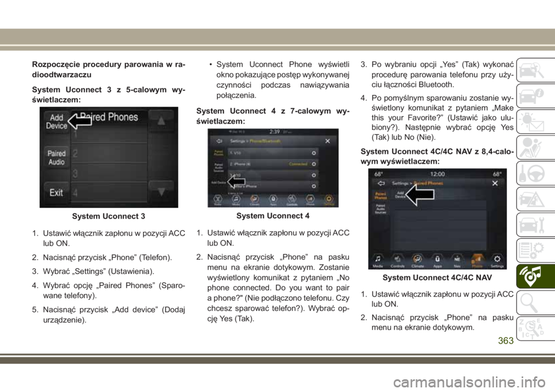
Task: Tap Radio icon in Uconnect 4 bottom bar
Action: point(218,200)
